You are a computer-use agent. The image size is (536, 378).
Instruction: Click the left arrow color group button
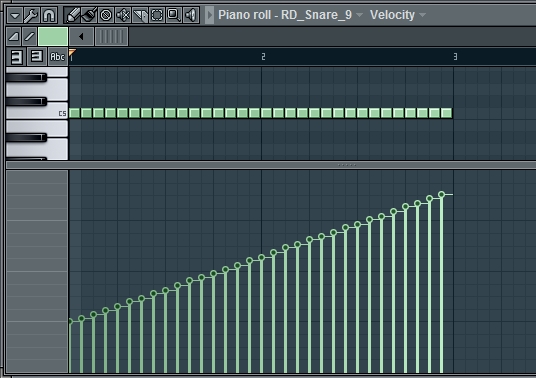81,36
